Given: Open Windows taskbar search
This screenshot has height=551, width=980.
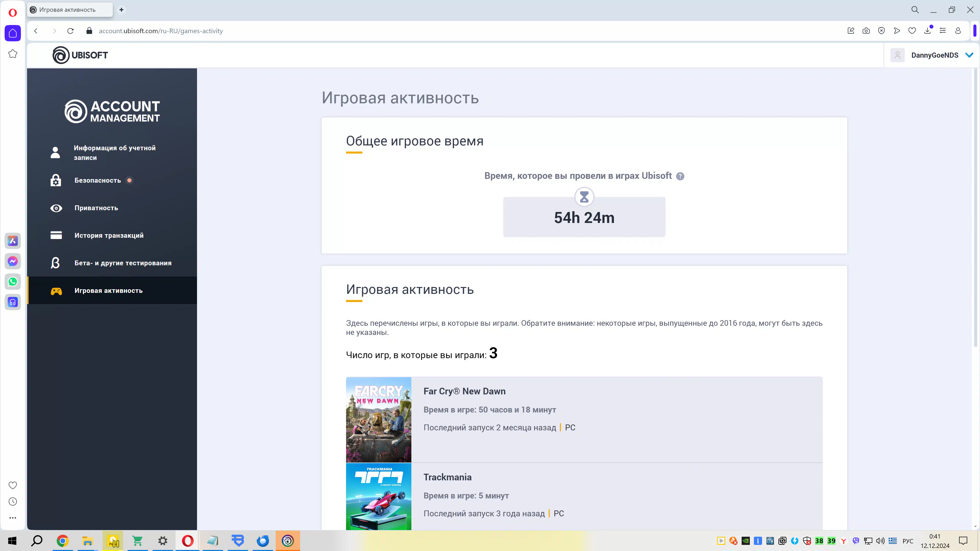Looking at the screenshot, I should pos(36,541).
